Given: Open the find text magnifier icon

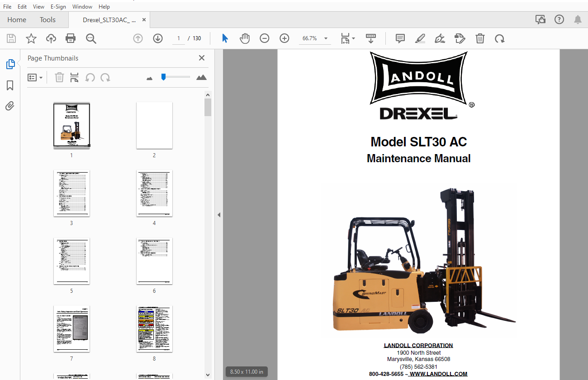Looking at the screenshot, I should [91, 39].
